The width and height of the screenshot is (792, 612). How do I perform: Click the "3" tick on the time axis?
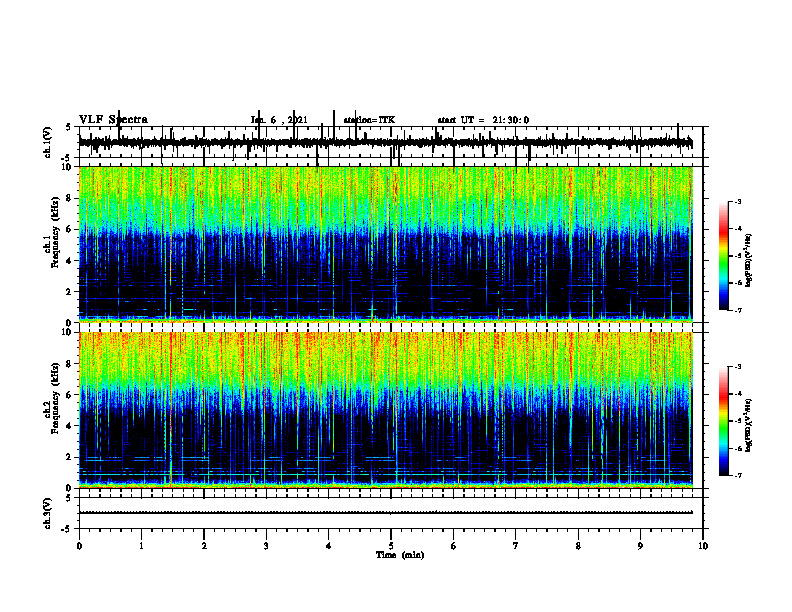click(x=266, y=546)
